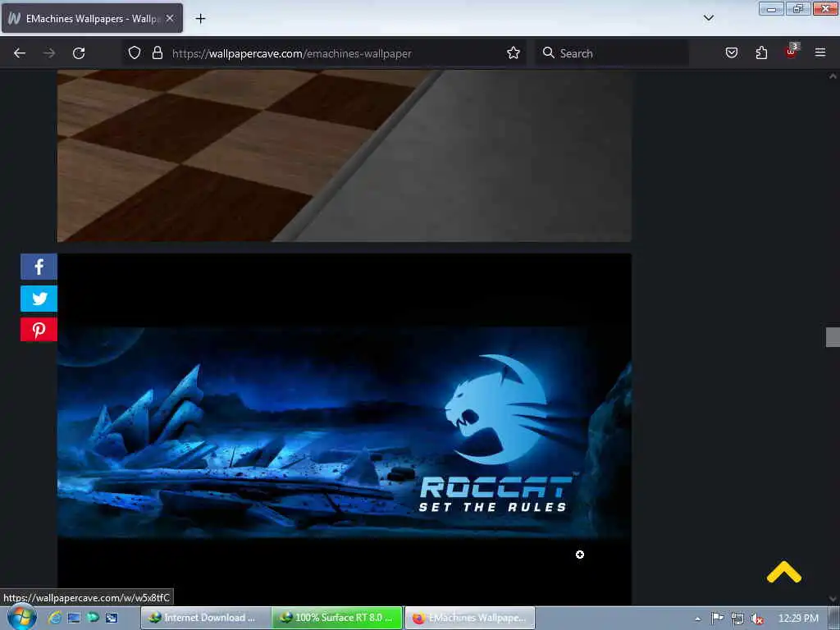Open the Windows Start menu orb
840x630 pixels.
coord(21,617)
